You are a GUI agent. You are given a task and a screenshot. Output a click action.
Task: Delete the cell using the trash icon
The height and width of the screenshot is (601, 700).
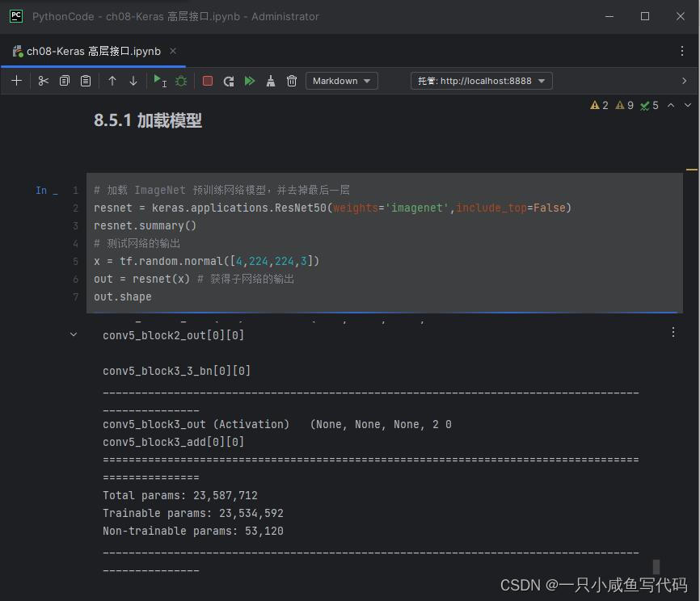coord(291,81)
